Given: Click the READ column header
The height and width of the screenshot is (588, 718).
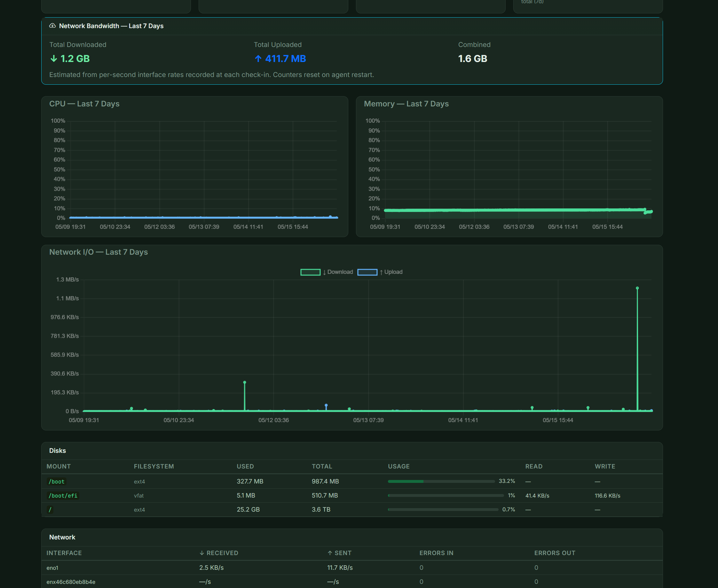Looking at the screenshot, I should pyautogui.click(x=534, y=466).
